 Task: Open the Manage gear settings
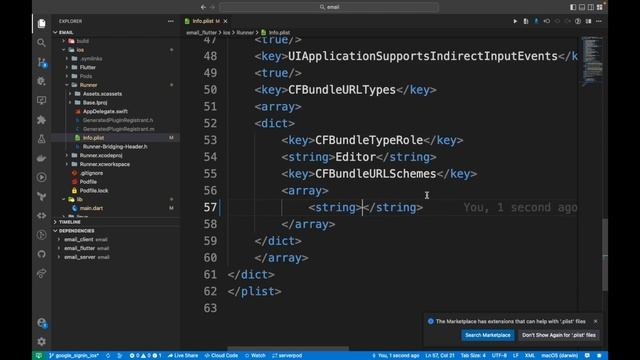tap(41, 341)
